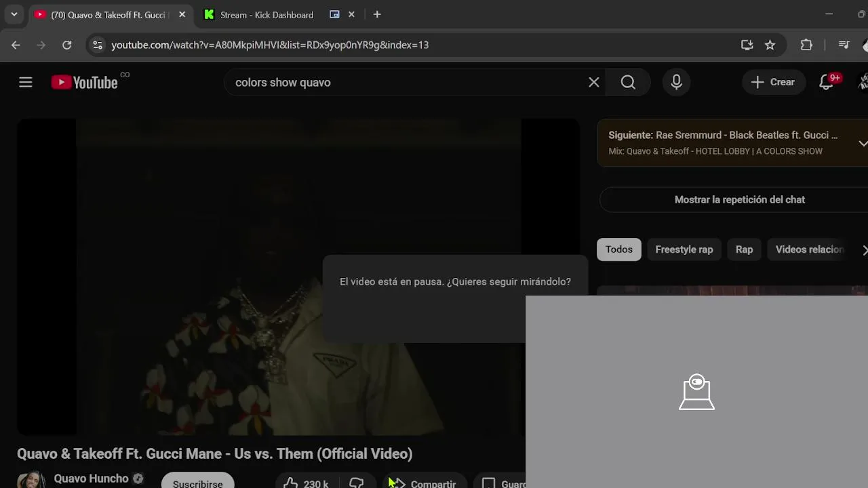The height and width of the screenshot is (488, 868).
Task: Switch to Stream - Kick Dashboard tab
Action: pyautogui.click(x=267, y=14)
